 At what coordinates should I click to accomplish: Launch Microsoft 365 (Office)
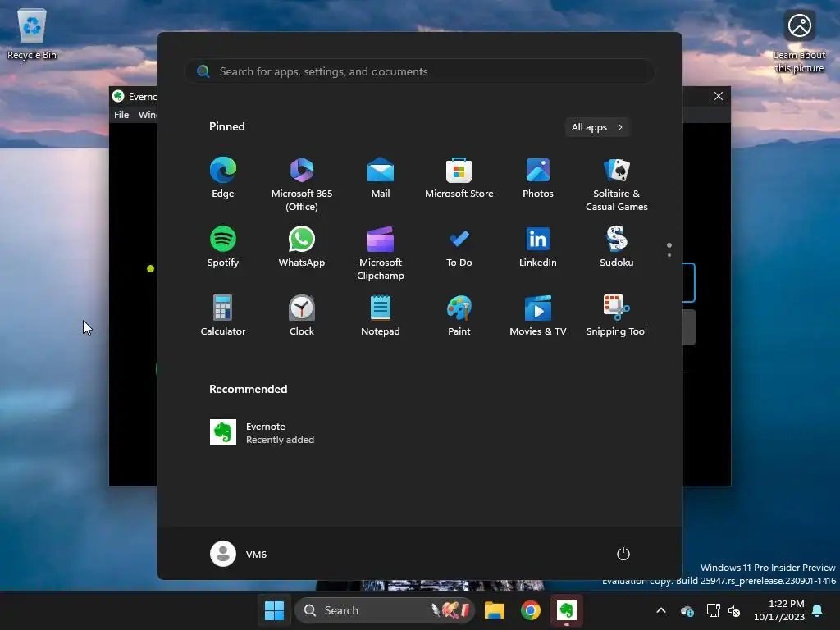[x=302, y=185]
